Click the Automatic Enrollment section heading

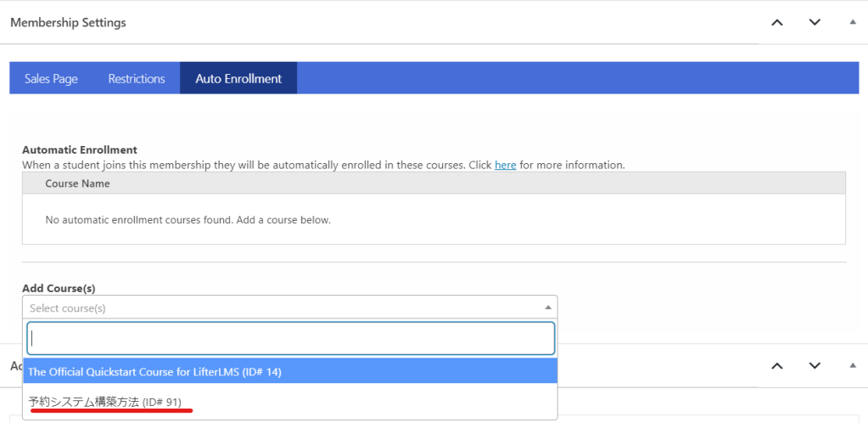coord(80,150)
